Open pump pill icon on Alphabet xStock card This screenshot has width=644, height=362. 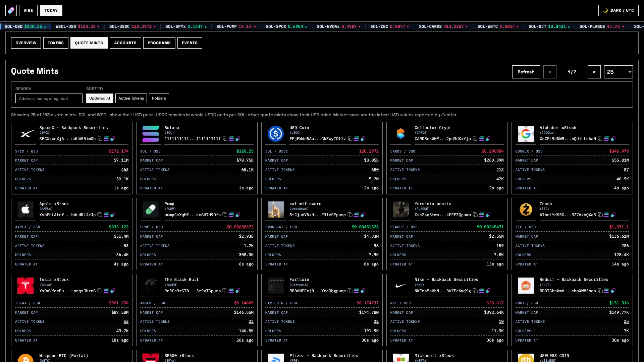click(613, 139)
